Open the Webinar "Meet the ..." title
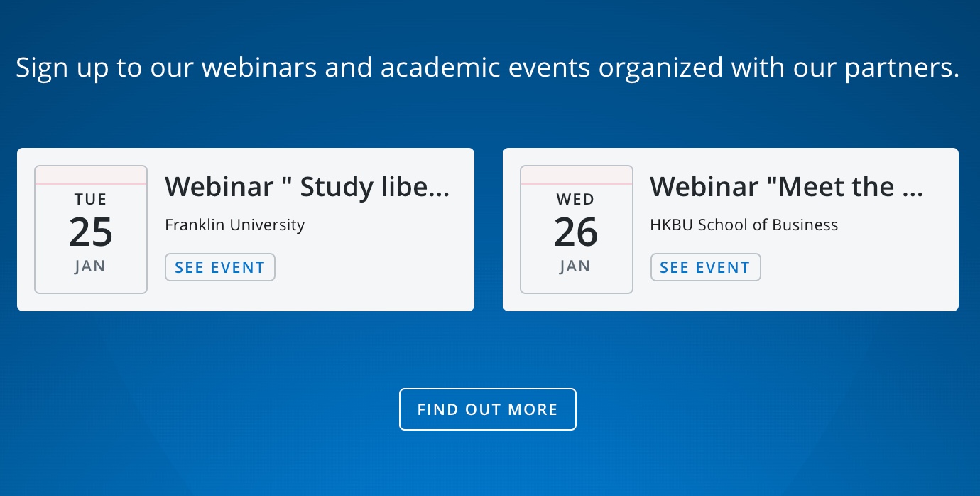This screenshot has height=496, width=980. coord(786,187)
